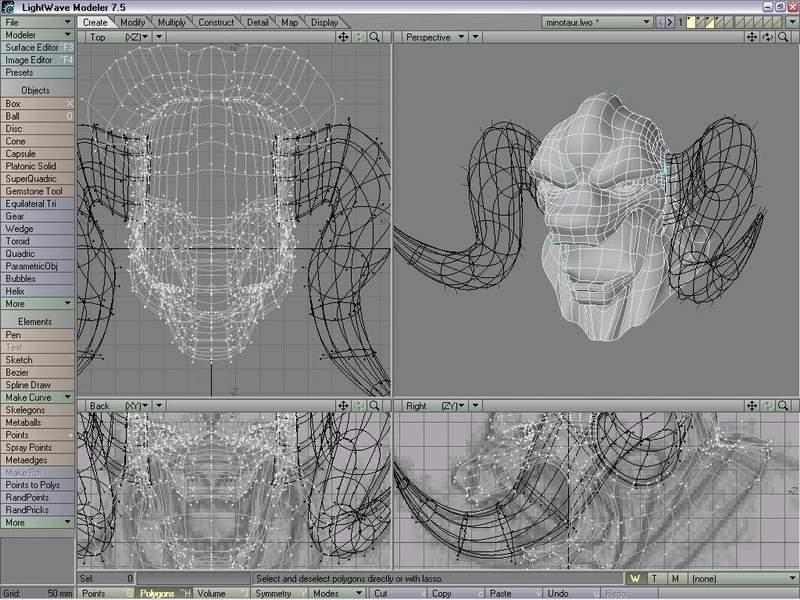This screenshot has width=800, height=600.
Task: Click the Grid 50 mm readout
Action: click(37, 593)
